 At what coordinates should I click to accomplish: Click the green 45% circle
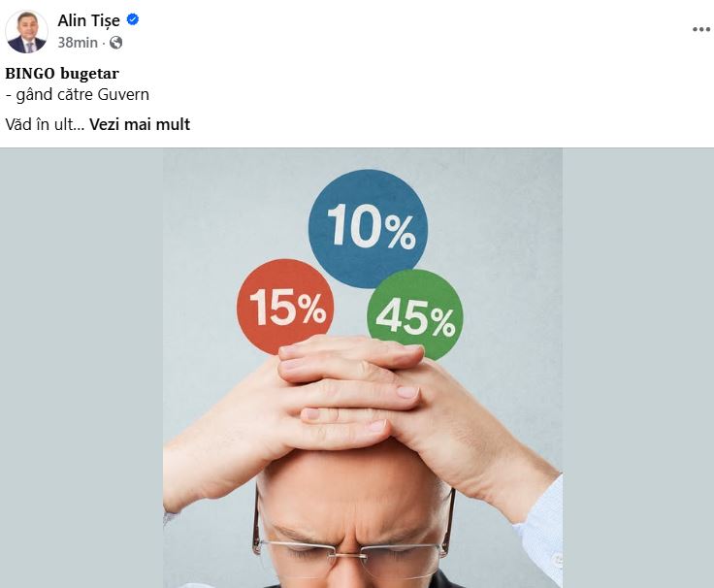(415, 312)
